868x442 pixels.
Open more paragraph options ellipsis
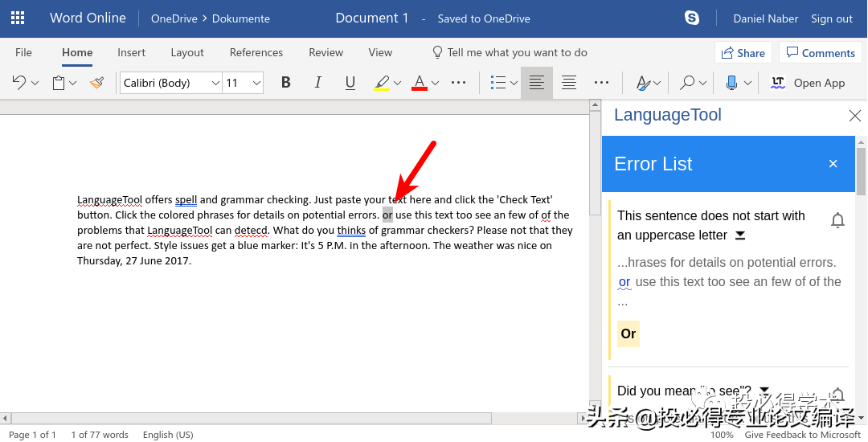pyautogui.click(x=601, y=83)
